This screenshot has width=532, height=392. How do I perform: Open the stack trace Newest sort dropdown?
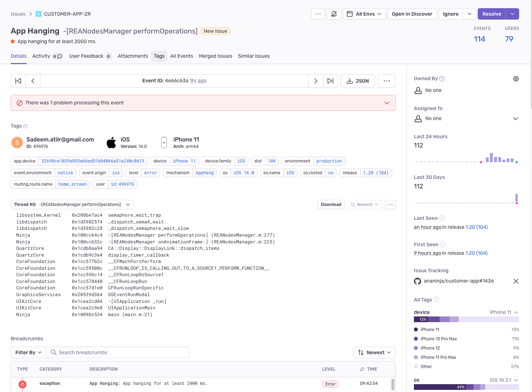365,205
